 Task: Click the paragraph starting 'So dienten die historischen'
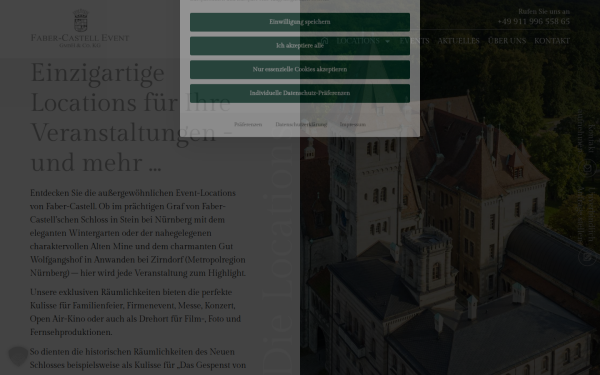point(138,359)
